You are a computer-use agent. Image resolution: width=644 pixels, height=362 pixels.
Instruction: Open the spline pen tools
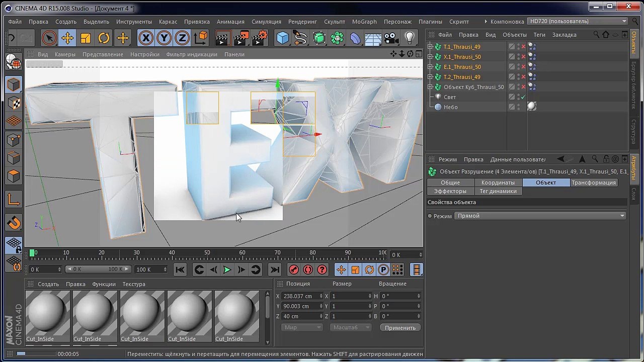(300, 38)
